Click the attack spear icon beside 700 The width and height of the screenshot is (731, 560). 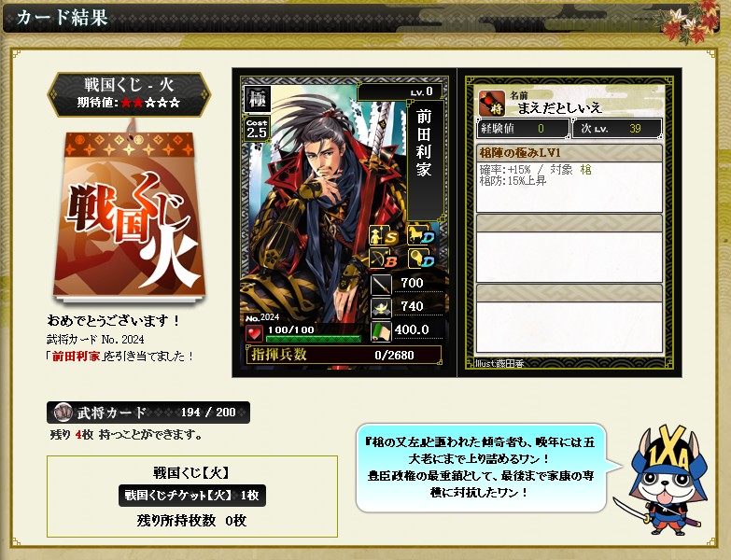coord(381,285)
